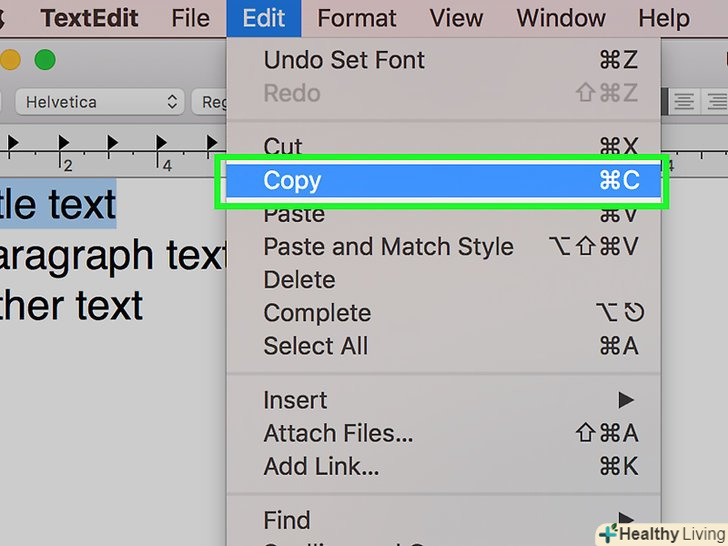Open the TextEdit application menu
The image size is (728, 546).
click(89, 19)
